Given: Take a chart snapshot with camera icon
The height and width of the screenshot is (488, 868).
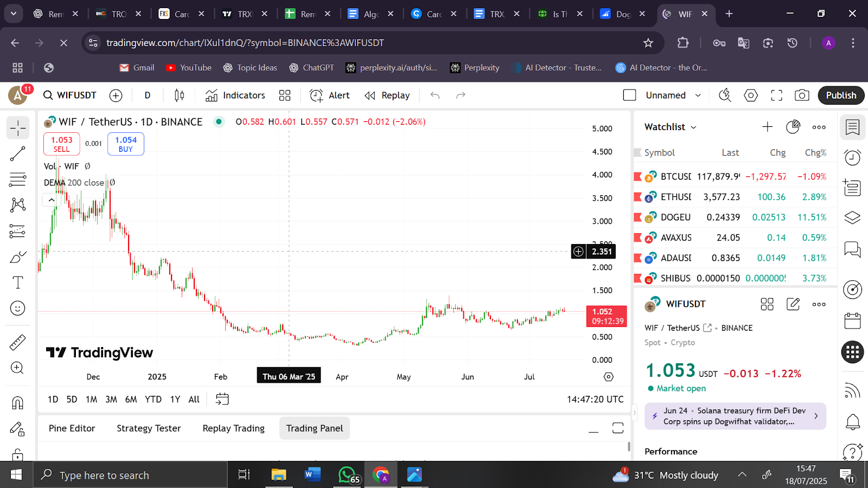Looking at the screenshot, I should 802,95.
